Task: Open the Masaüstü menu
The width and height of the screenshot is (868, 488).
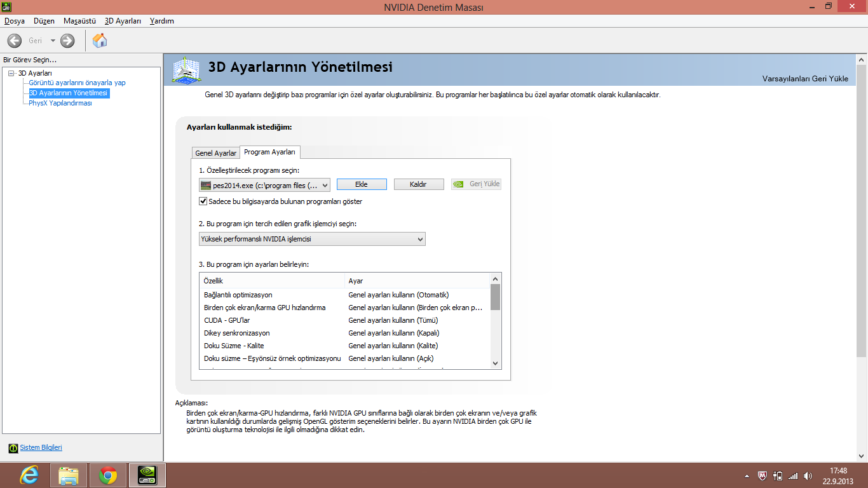Action: click(79, 21)
